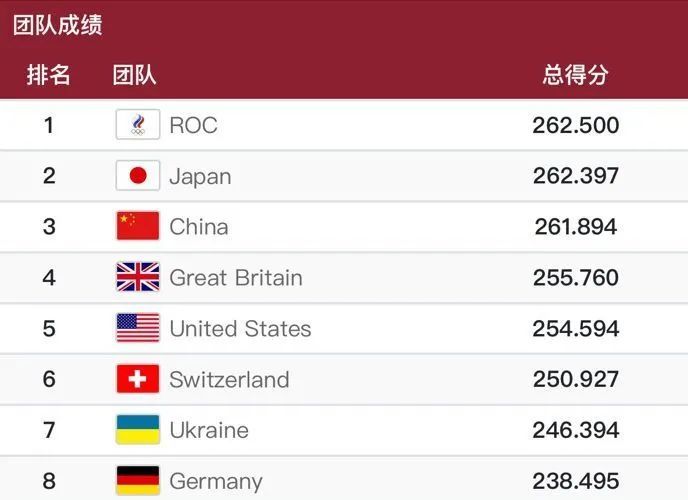Click the Ukraine flag icon
The width and height of the screenshot is (688, 500).
(137, 430)
